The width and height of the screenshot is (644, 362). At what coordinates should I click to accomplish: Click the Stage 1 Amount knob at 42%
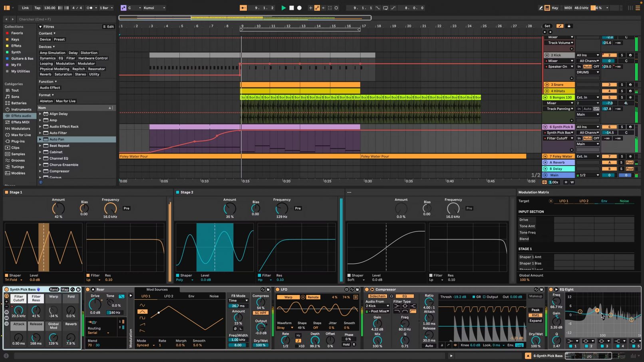coord(58,208)
